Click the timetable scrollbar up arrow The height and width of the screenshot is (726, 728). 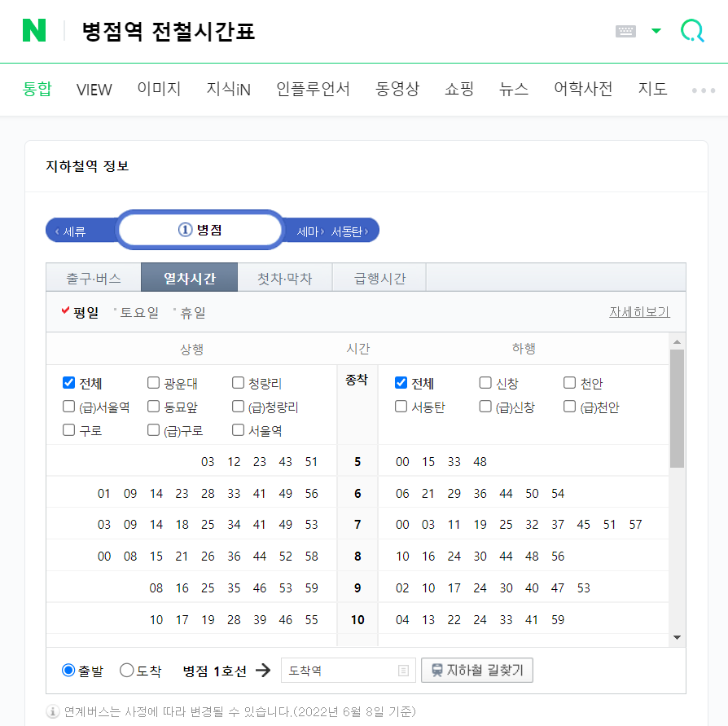(x=677, y=342)
